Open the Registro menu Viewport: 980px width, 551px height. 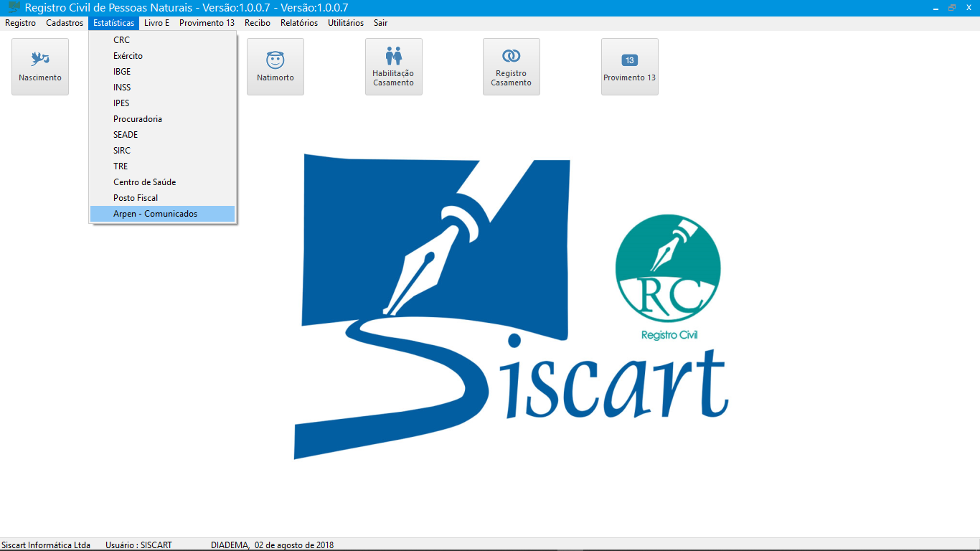tap(20, 23)
